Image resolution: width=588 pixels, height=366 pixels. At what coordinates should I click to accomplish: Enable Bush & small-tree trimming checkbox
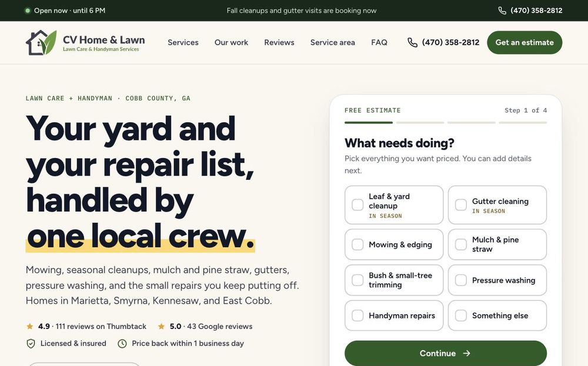(358, 280)
